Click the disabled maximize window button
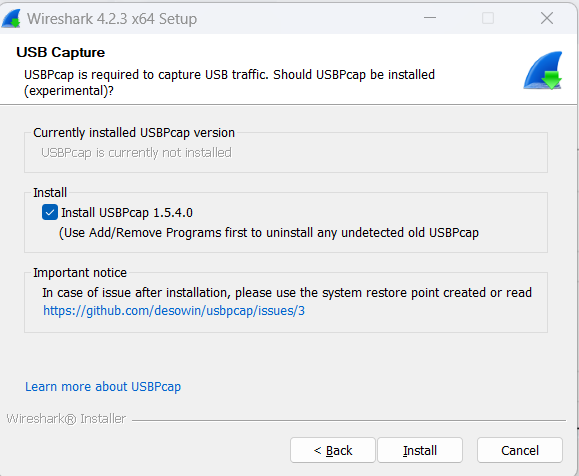579x476 pixels. point(488,18)
